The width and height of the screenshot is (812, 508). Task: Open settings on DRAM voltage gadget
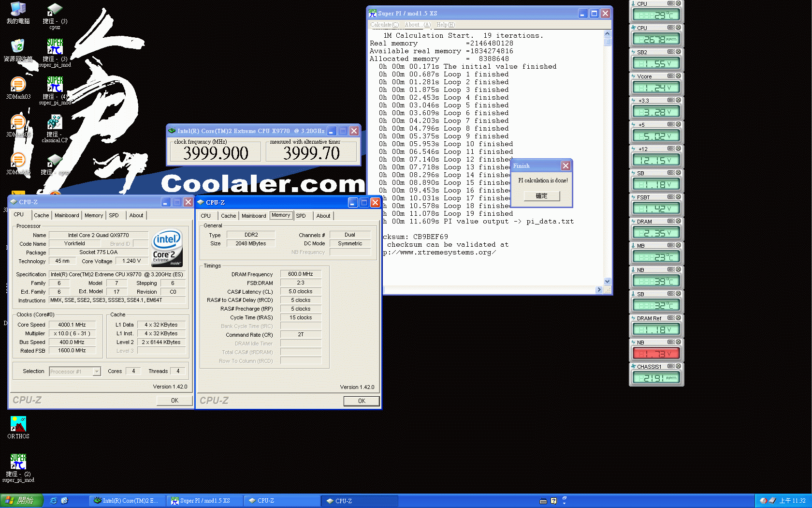(x=671, y=221)
